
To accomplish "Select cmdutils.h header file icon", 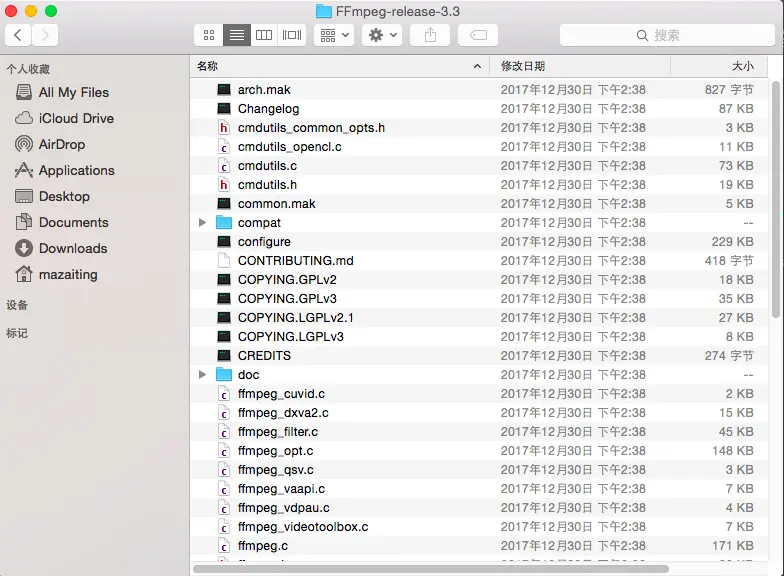I will click(x=224, y=184).
